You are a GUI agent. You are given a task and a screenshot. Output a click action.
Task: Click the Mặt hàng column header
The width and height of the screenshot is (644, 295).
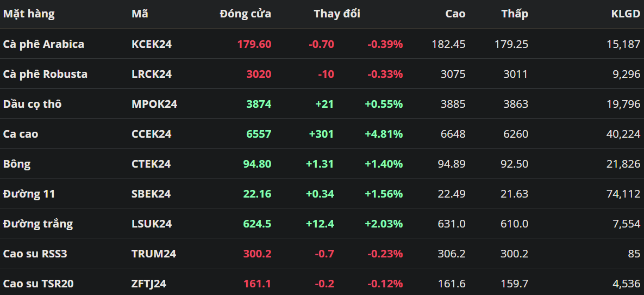coord(29,14)
